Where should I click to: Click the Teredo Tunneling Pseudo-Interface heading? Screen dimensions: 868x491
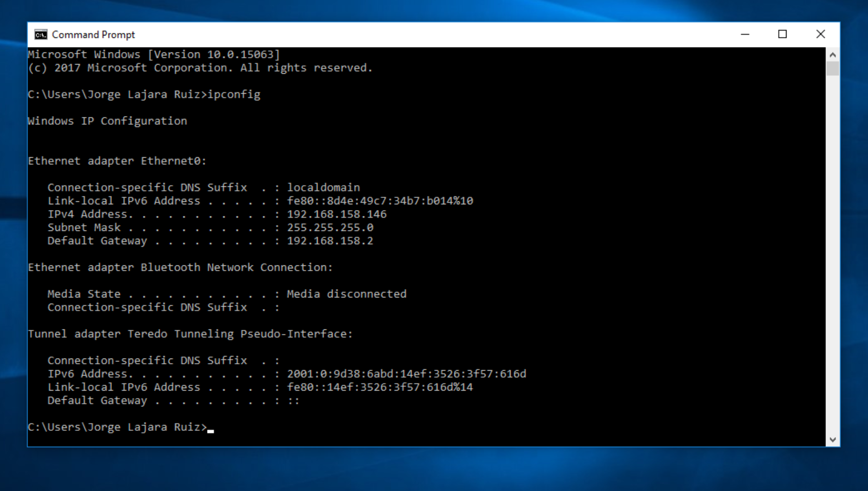click(190, 334)
